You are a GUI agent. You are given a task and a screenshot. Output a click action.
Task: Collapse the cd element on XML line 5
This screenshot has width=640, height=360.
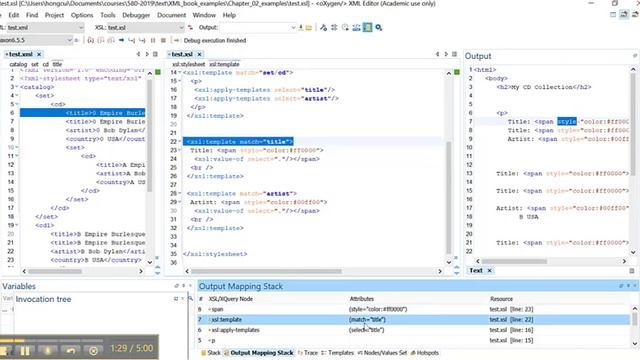coord(17,104)
